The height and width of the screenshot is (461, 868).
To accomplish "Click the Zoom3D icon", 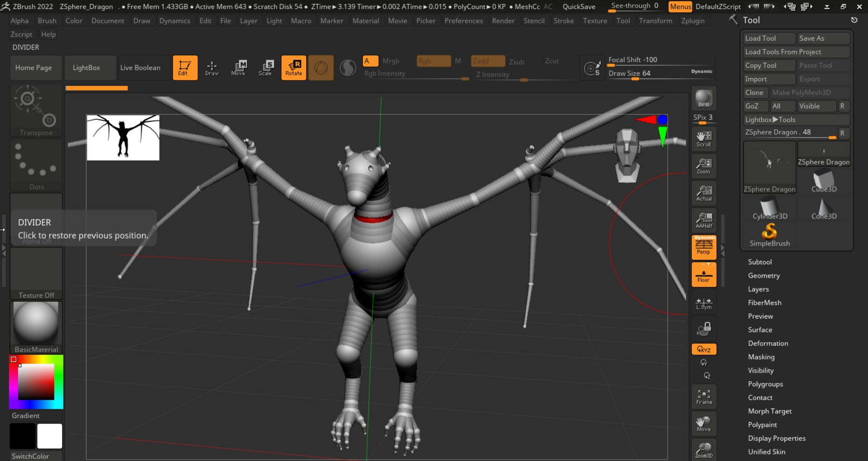I will click(x=703, y=450).
